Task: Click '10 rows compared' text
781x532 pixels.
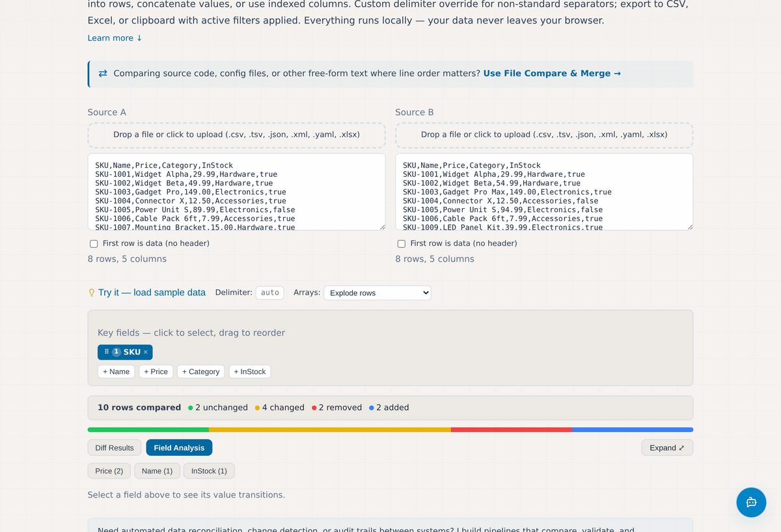Action: click(x=139, y=408)
